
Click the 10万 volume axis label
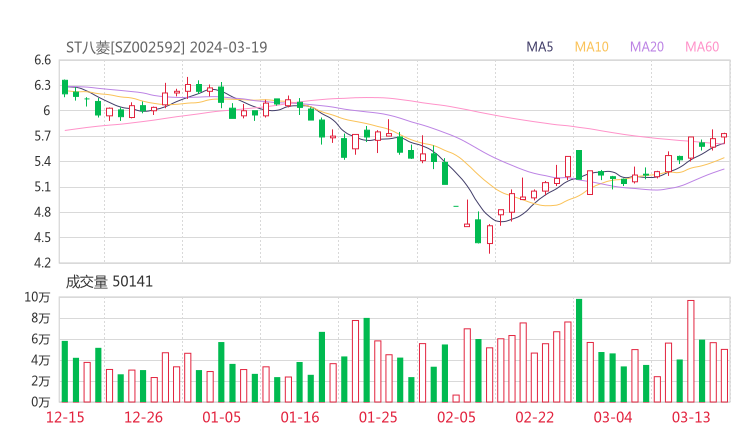click(x=37, y=297)
